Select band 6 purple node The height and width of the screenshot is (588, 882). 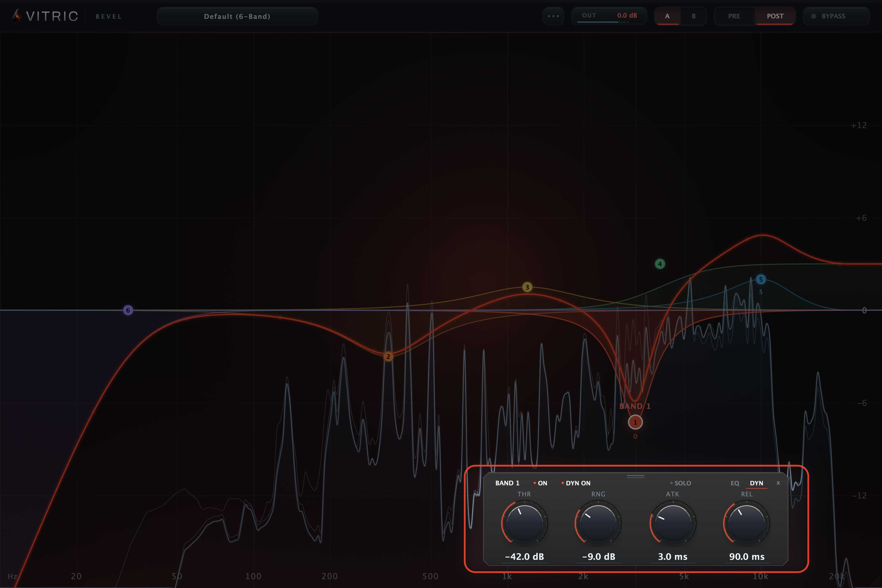tap(128, 310)
